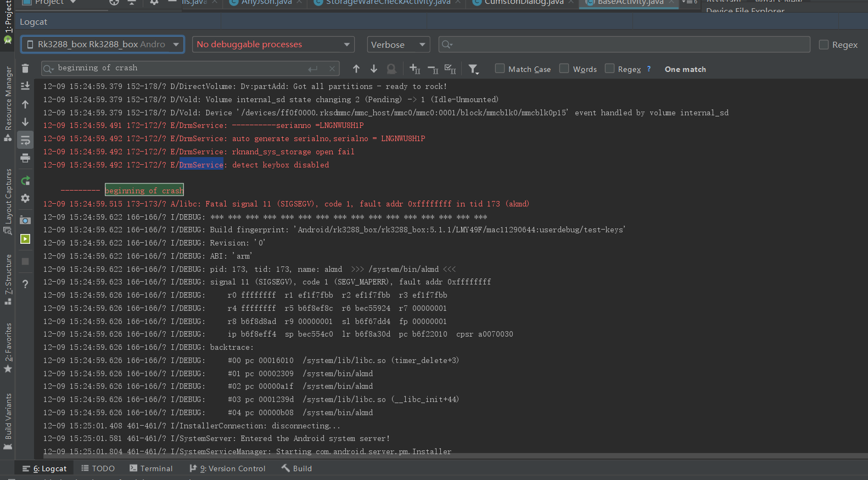The image size is (868, 480).
Task: Show the hidden editor tabs list
Action: tap(688, 2)
